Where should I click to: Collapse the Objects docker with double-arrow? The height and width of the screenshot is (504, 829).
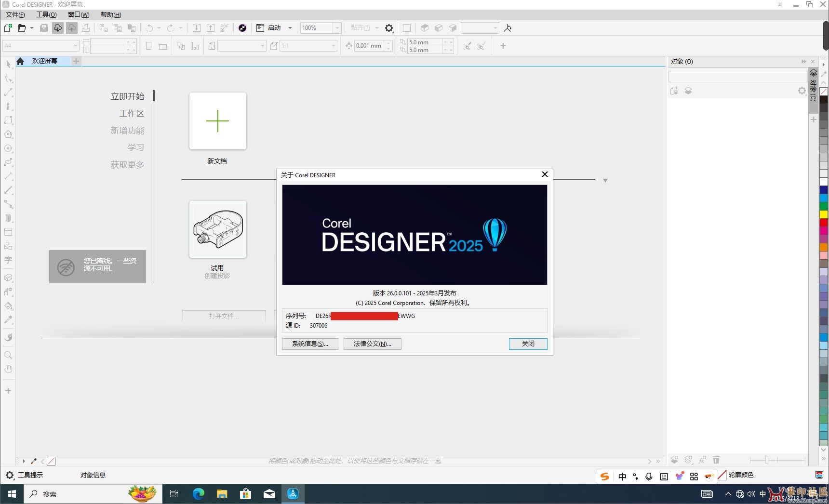[804, 61]
